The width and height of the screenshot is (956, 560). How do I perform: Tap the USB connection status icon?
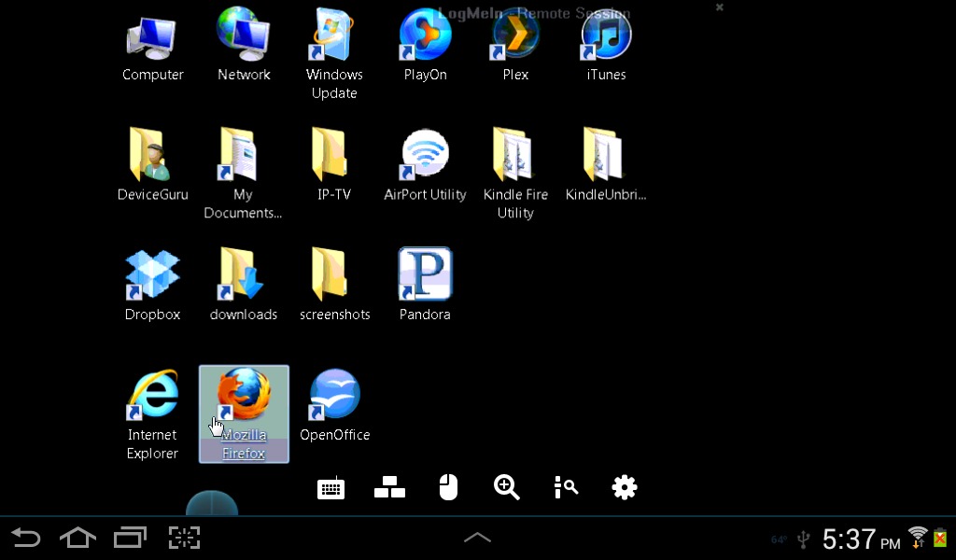(804, 539)
